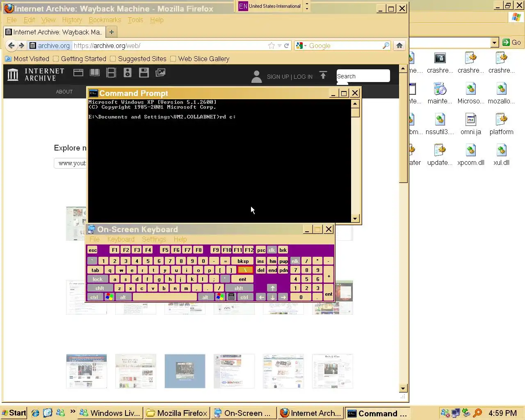Toggle left ctrl key on on-screen keyboard
The image size is (525, 420).
click(94, 297)
